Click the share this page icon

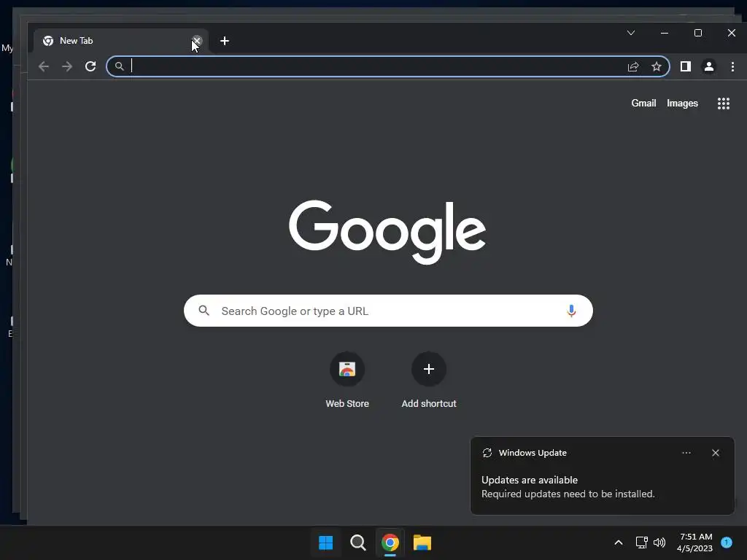click(x=633, y=66)
